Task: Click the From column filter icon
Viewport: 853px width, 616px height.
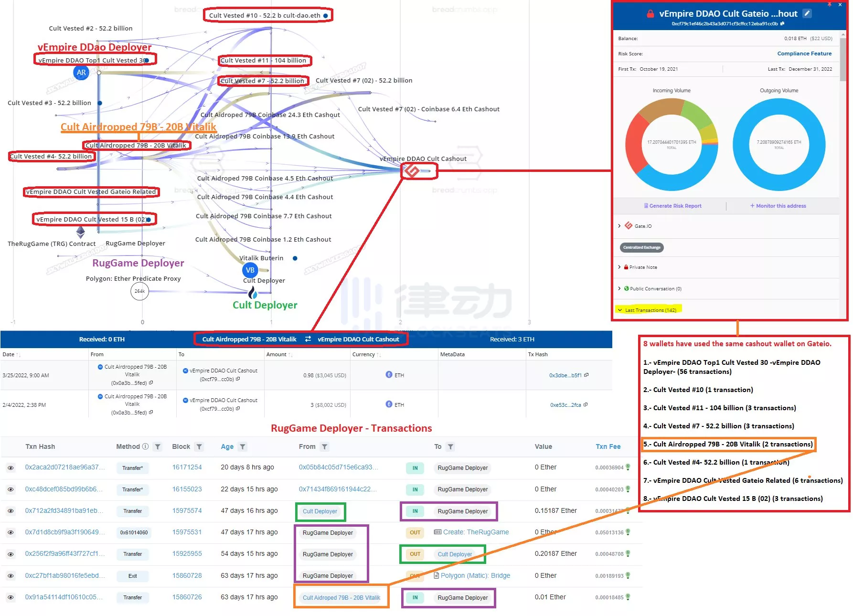Action: tap(325, 446)
